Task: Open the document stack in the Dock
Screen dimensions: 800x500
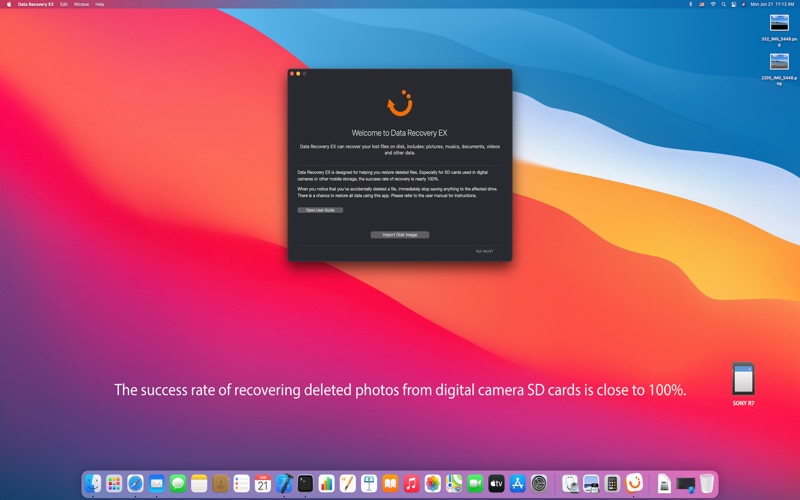Action: tap(664, 483)
